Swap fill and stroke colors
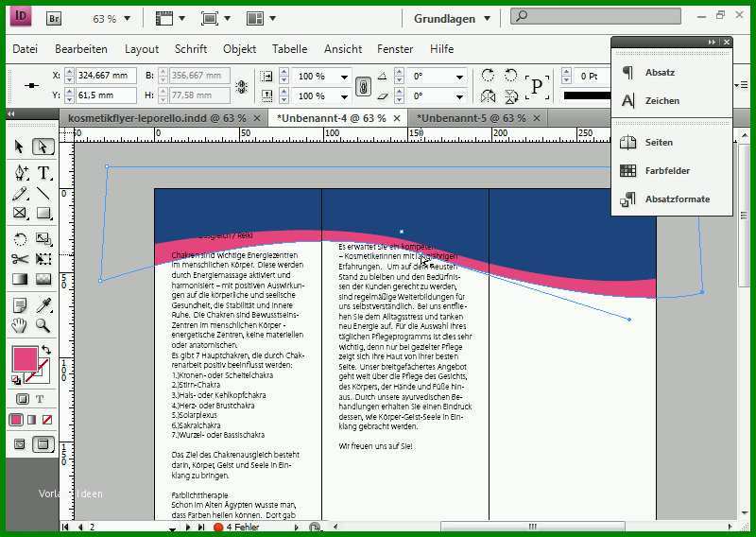Image resolution: width=756 pixels, height=537 pixels. [x=46, y=350]
